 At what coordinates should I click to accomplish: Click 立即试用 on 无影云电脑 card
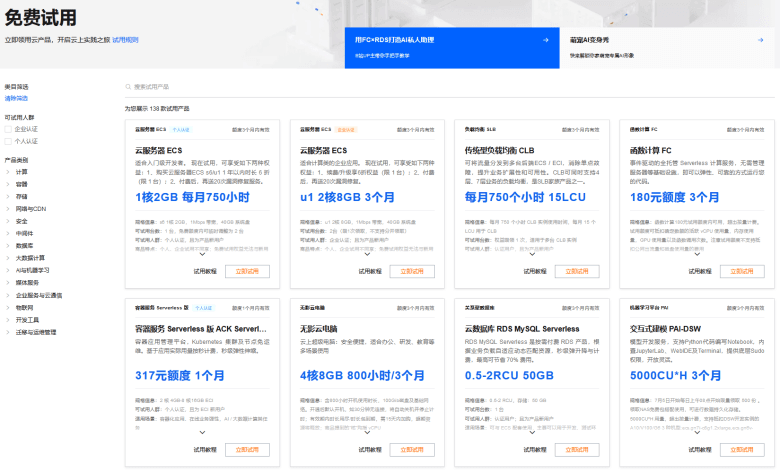point(412,450)
